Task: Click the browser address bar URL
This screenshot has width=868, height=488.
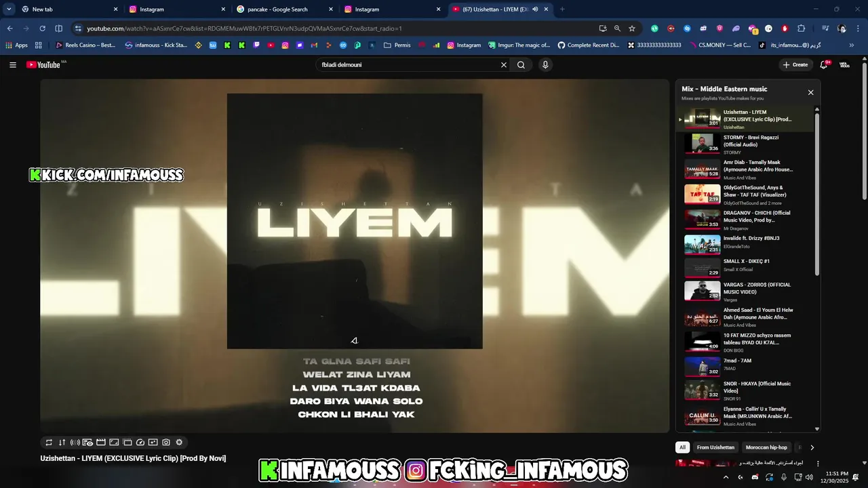Action: [x=244, y=28]
